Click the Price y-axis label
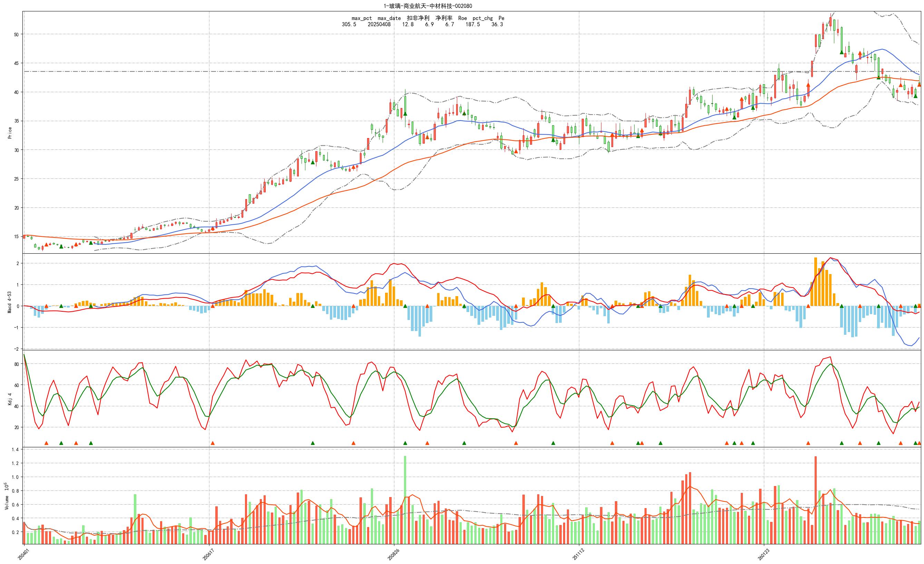This screenshot has height=564, width=924. 10,133
